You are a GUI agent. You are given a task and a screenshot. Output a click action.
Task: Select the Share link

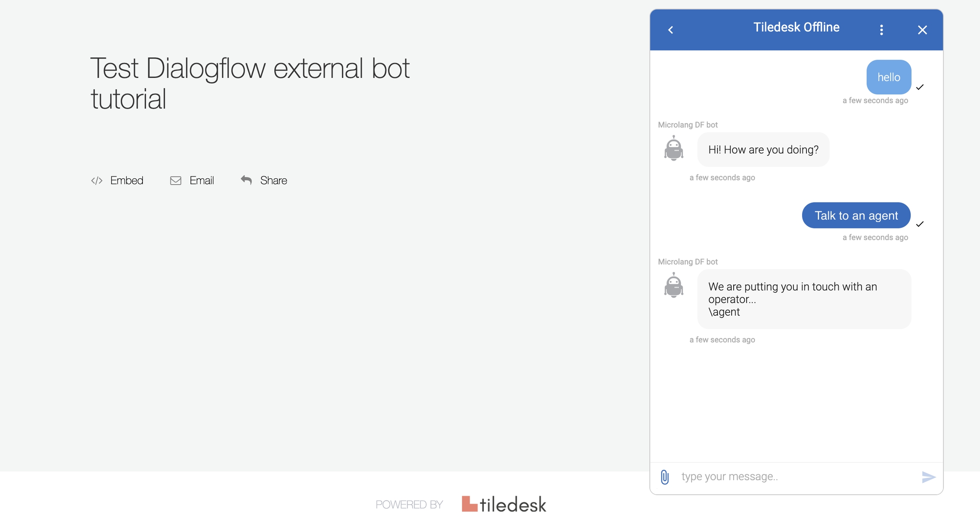[273, 180]
